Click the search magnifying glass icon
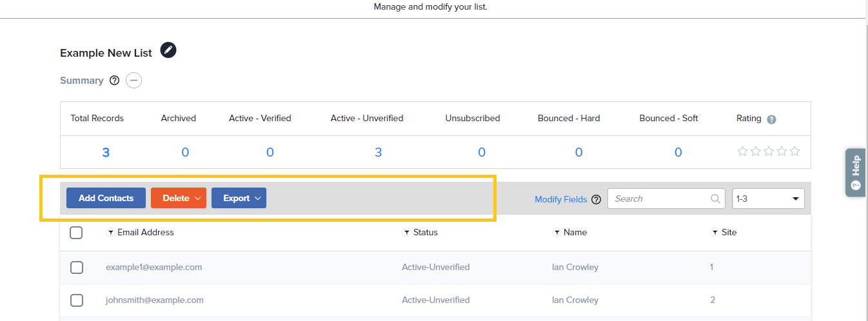868x321 pixels. pos(715,199)
